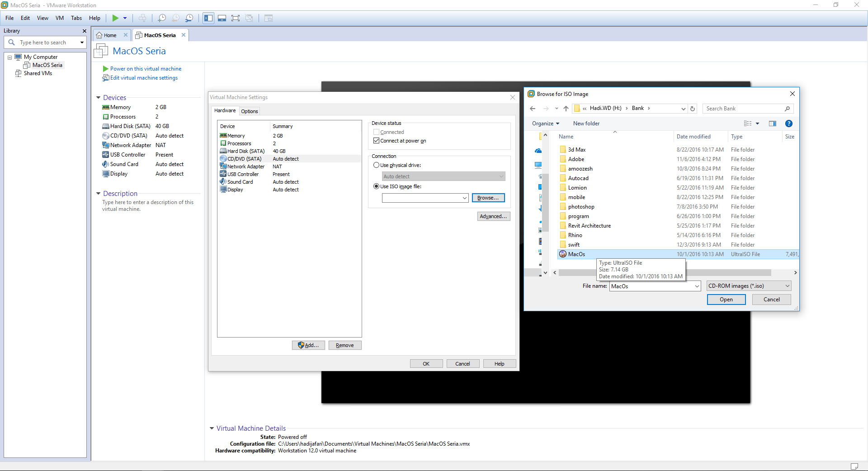The height and width of the screenshot is (471, 868).
Task: Collapse the Devices section
Action: [x=98, y=98]
